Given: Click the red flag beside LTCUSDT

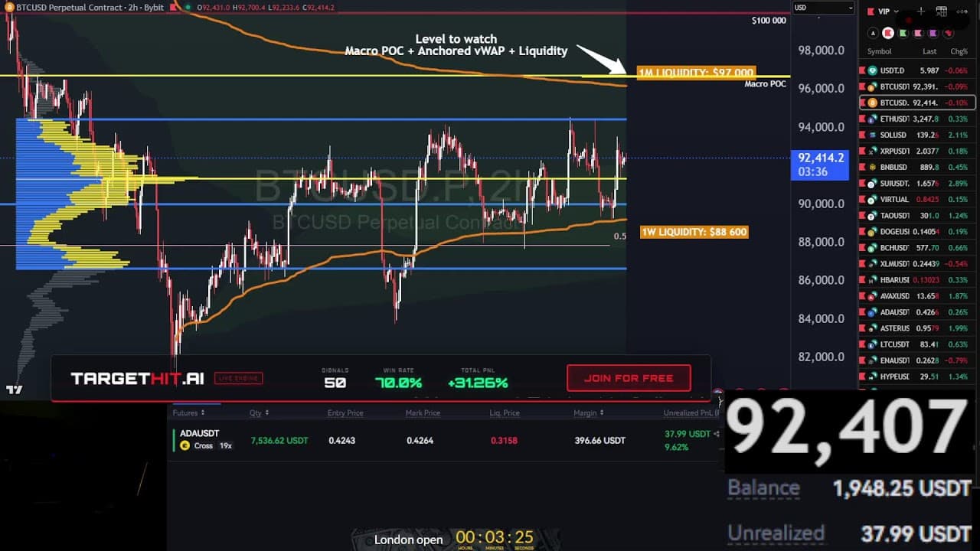Looking at the screenshot, I should click(863, 344).
